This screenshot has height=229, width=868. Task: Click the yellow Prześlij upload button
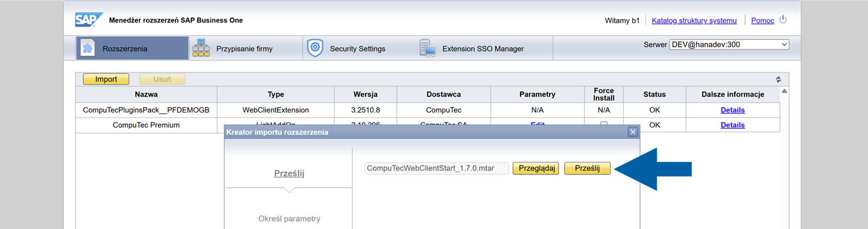click(588, 169)
